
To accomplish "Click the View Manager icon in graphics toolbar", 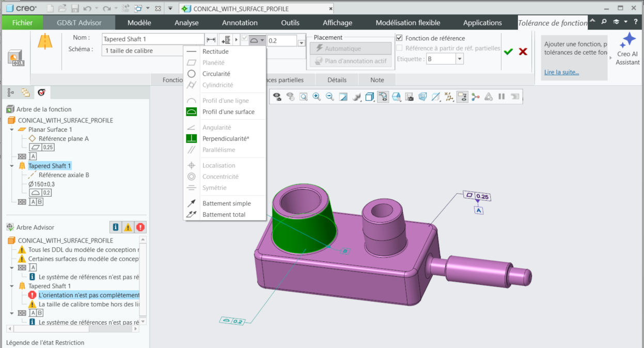I will point(410,97).
